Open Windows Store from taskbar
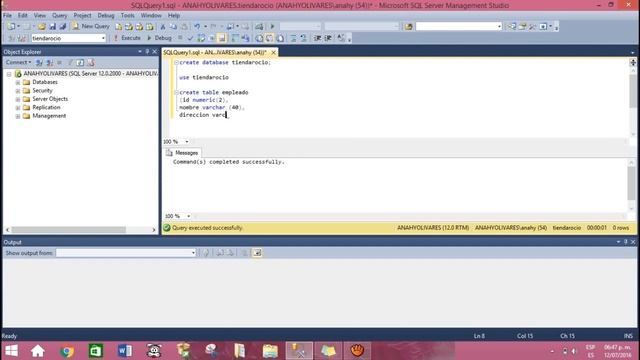The height and width of the screenshot is (360, 640). tap(96, 351)
